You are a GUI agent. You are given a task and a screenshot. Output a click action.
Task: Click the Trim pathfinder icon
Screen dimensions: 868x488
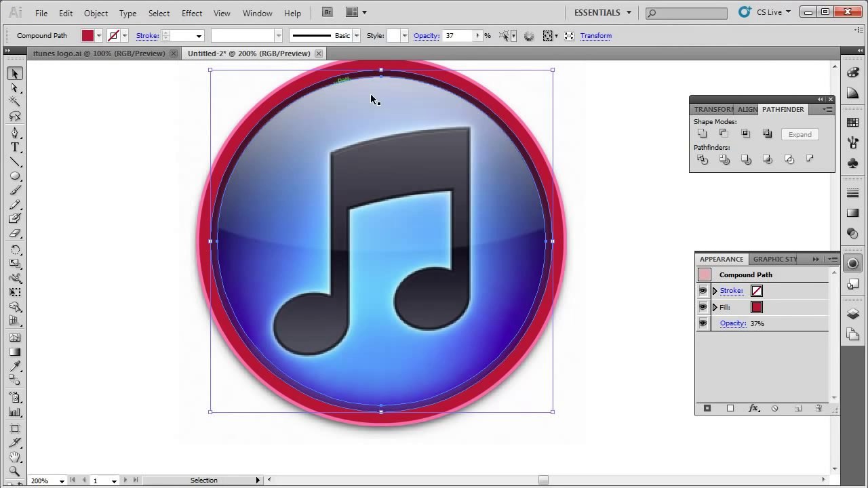pyautogui.click(x=724, y=159)
